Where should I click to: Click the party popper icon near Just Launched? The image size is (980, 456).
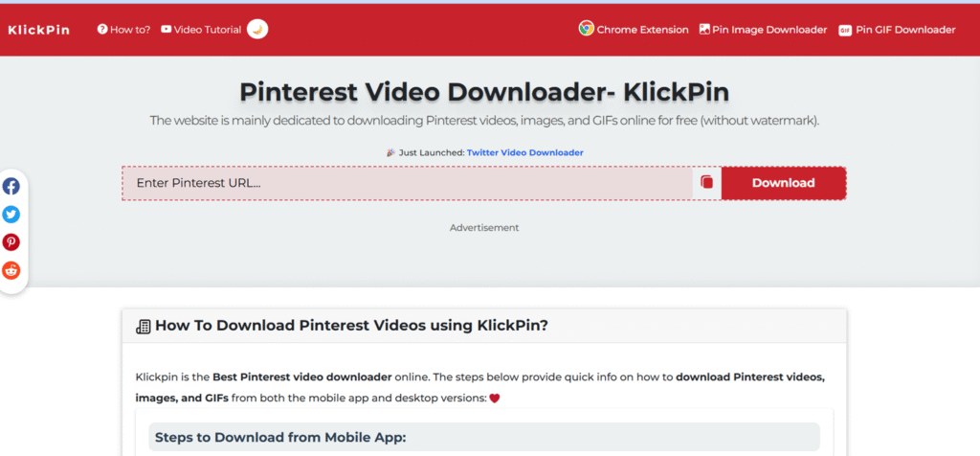[x=391, y=152]
